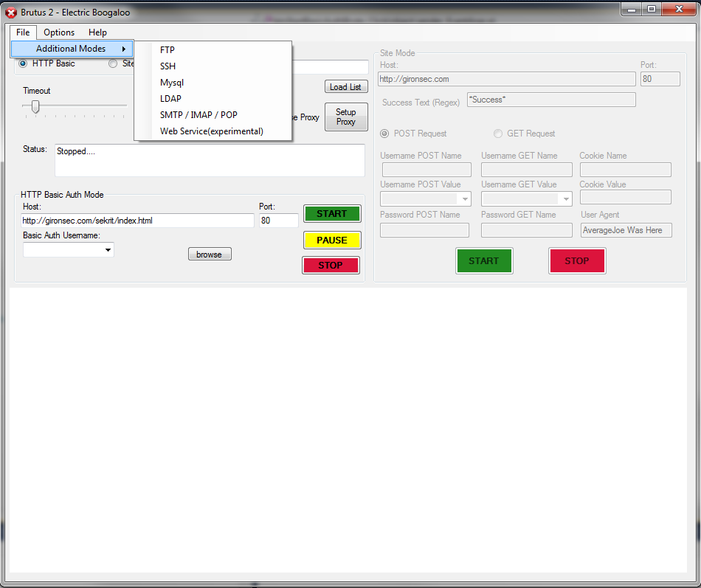Click the Password POST Name field
The image size is (701, 588).
click(x=425, y=230)
